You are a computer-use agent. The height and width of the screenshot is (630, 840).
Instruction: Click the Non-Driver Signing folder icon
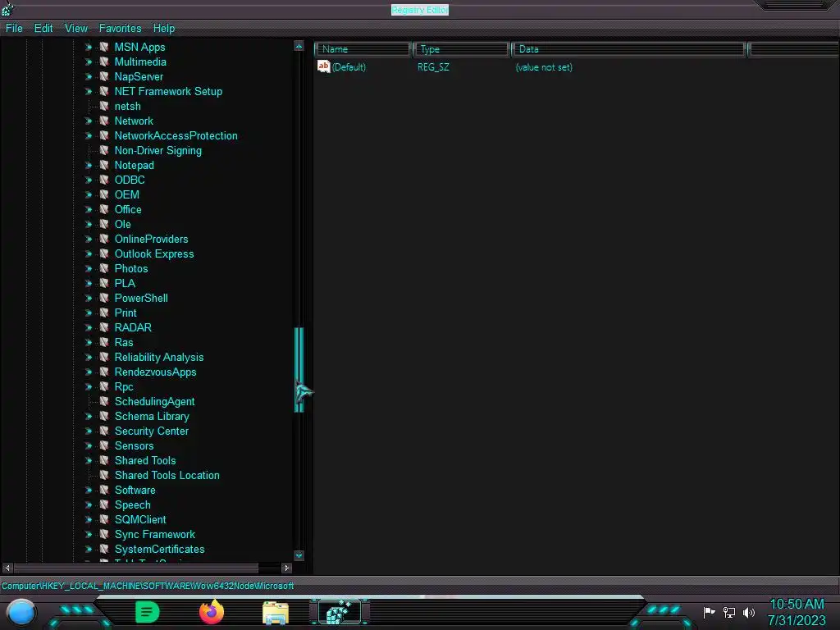click(x=104, y=151)
